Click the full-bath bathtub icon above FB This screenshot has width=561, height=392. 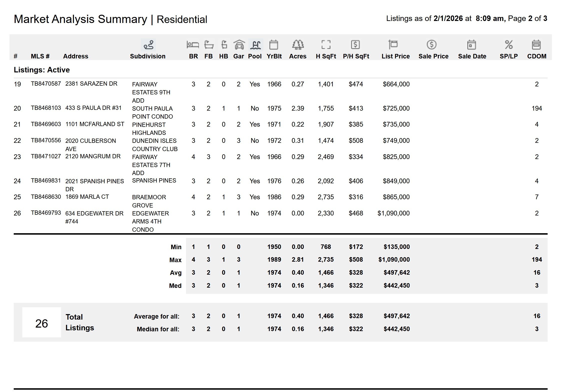pos(209,45)
